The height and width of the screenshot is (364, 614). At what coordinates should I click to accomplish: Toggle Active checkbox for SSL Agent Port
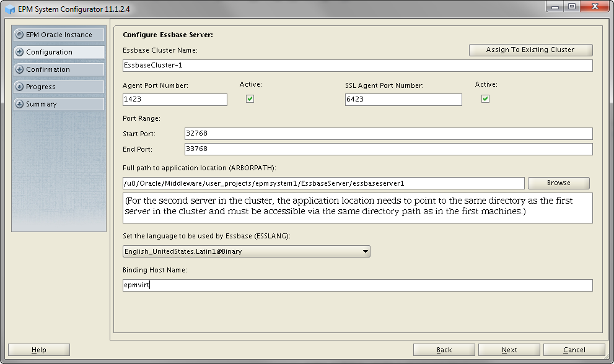[x=485, y=99]
